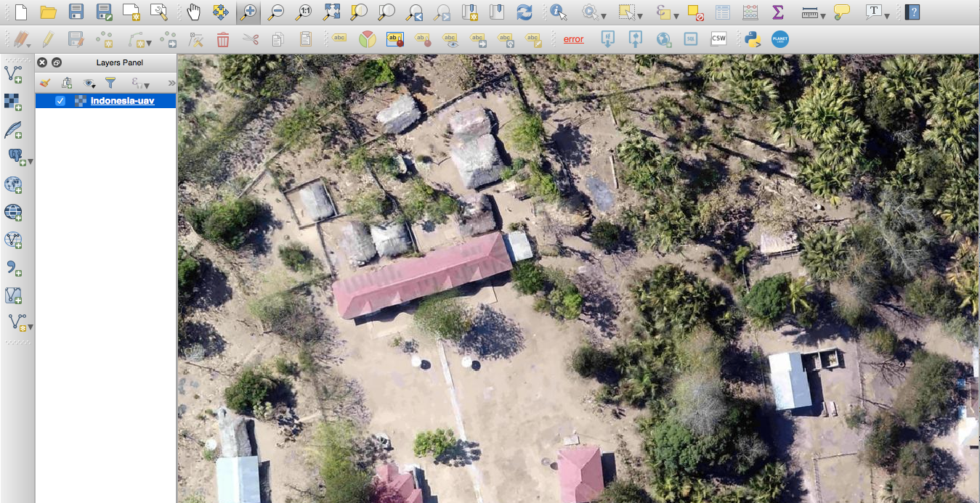Add group in Layers Panel
This screenshot has width=980, height=503.
[x=67, y=83]
